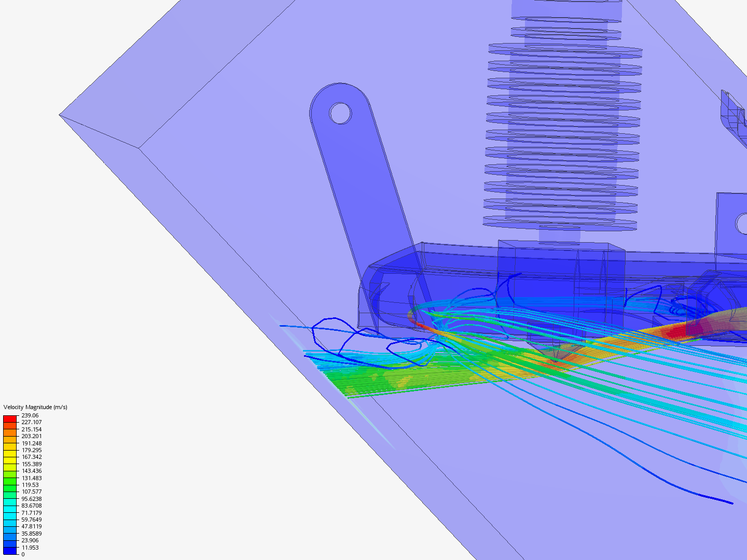Image resolution: width=747 pixels, height=560 pixels.
Task: Select the legend value 95.6238
Action: click(32, 499)
